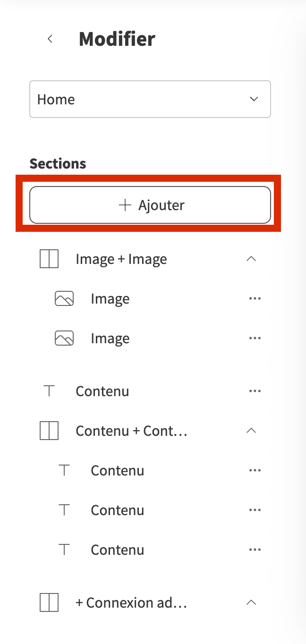The height and width of the screenshot is (644, 306).
Task: Collapse the Contenu + Cont… section
Action: pos(251,431)
